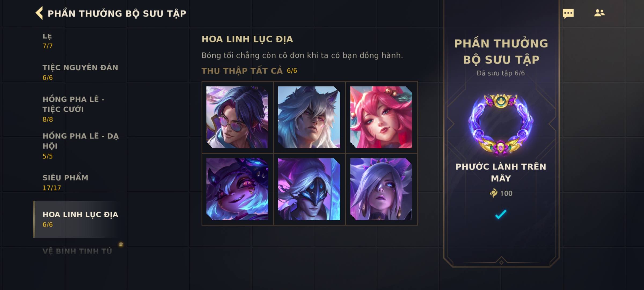Select the silver-haired woman skin portrait
Viewport: 644px width, 290px height.
[381, 189]
